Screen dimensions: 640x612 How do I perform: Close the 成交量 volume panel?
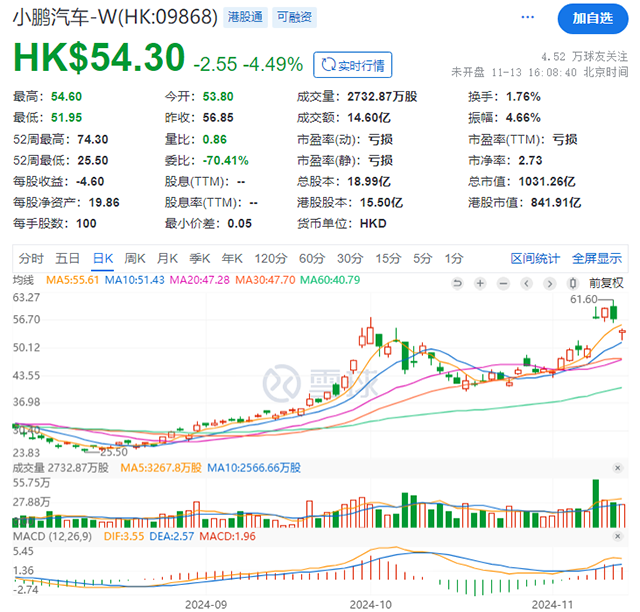pyautogui.click(x=618, y=468)
